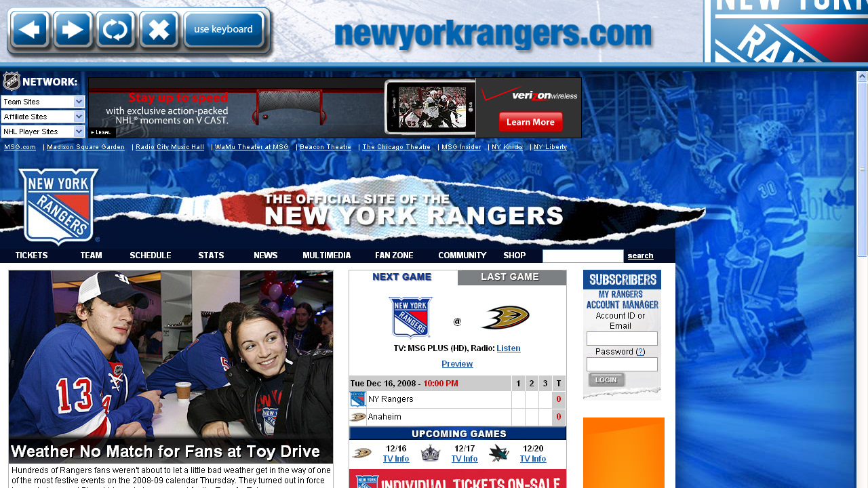This screenshot has height=488, width=868.
Task: Click the Anaheim Ducks logo in matchup
Action: point(505,317)
